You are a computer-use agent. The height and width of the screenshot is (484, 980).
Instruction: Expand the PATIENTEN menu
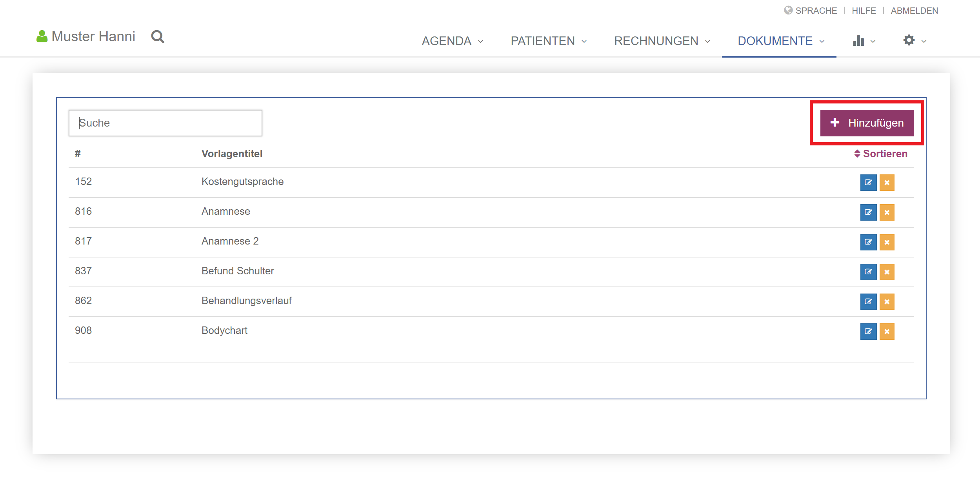pyautogui.click(x=549, y=41)
